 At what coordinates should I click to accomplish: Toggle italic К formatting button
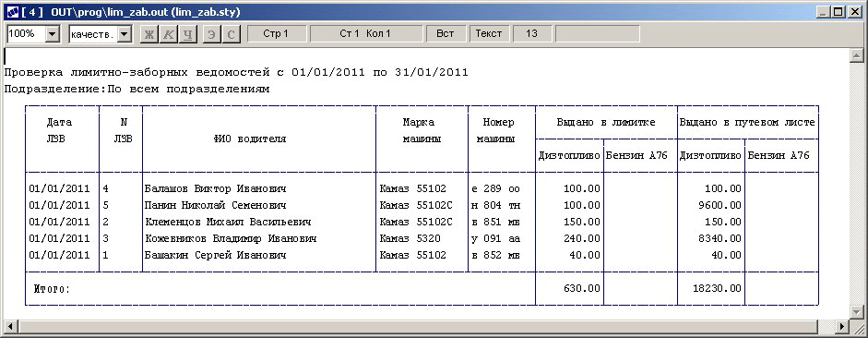(x=168, y=34)
